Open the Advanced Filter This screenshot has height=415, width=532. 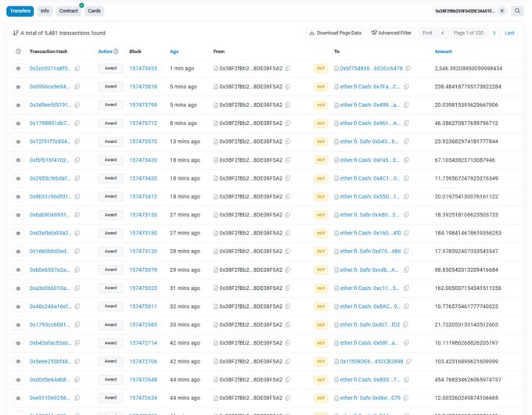(391, 33)
